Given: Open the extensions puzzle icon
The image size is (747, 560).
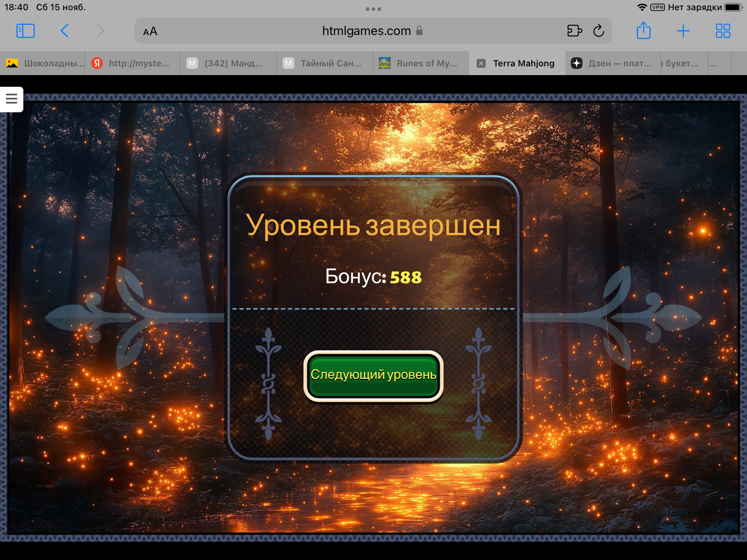Looking at the screenshot, I should (574, 31).
